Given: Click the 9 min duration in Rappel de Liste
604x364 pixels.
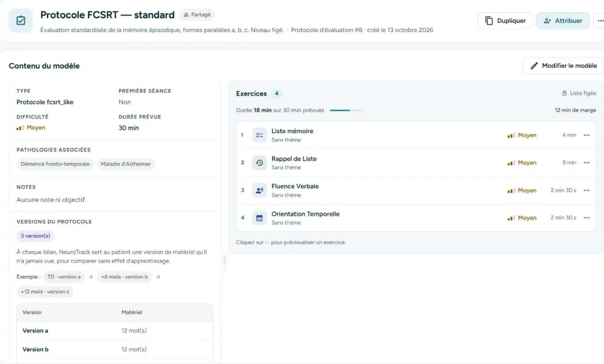Looking at the screenshot, I should [569, 163].
